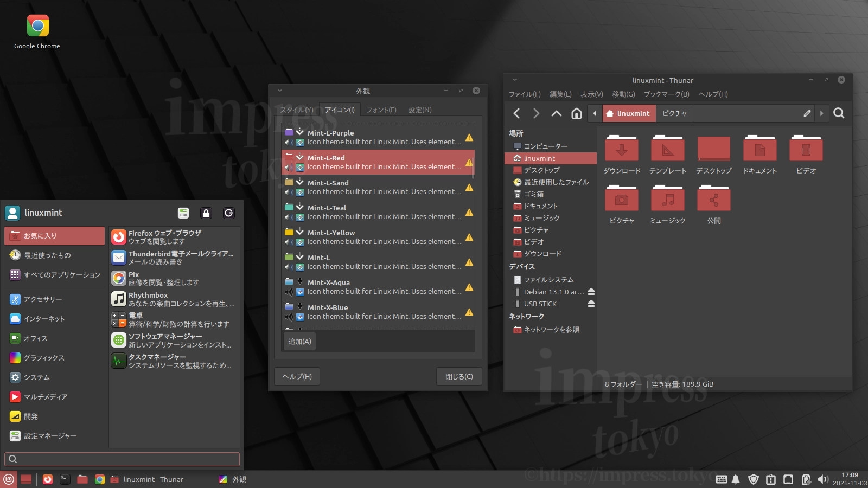
Task: Select the 公開 folder in Thunar's file view
Action: point(714,205)
